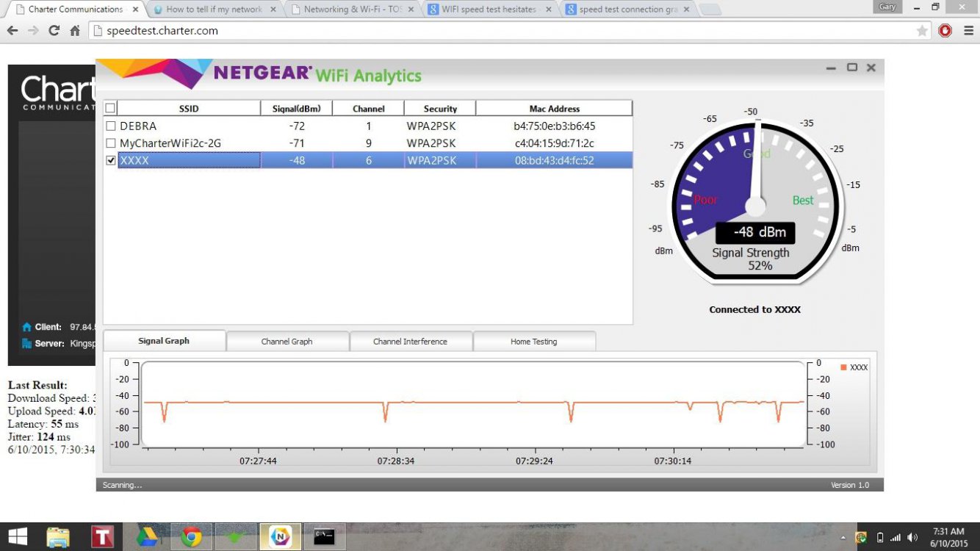980x551 pixels.
Task: Open the red extension icon in Chrome toolbar
Action: pos(945,31)
